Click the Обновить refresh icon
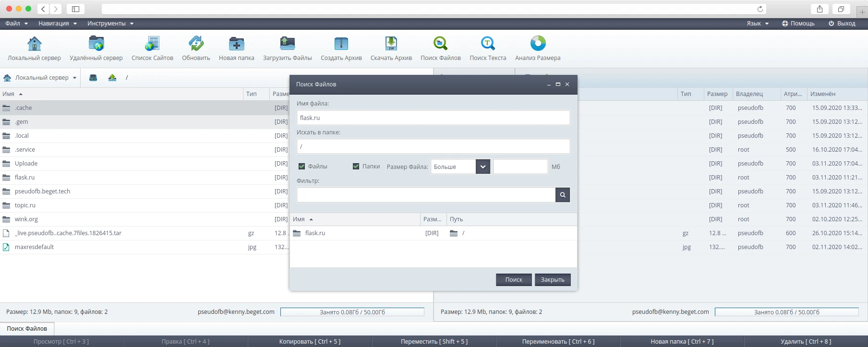868x347 pixels. 196,44
